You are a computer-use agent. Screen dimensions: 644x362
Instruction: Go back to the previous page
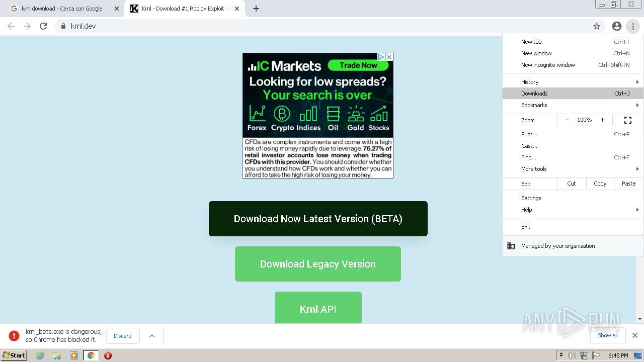coord(11,26)
